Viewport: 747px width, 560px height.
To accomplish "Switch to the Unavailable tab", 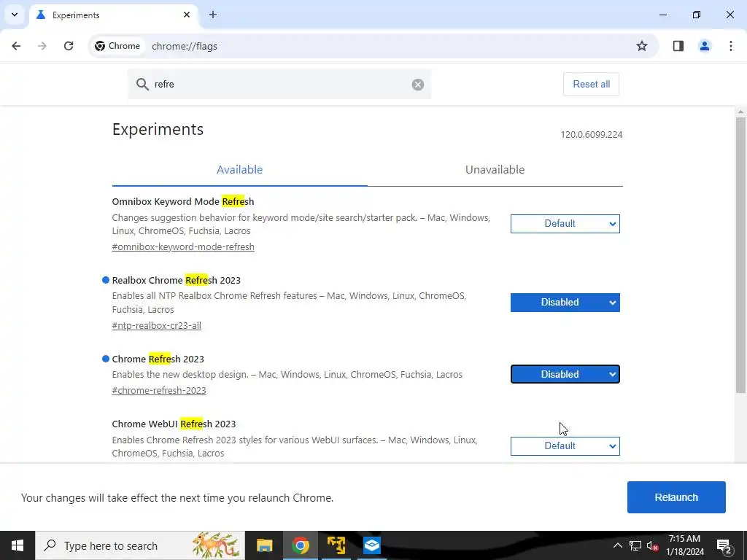I will click(495, 170).
